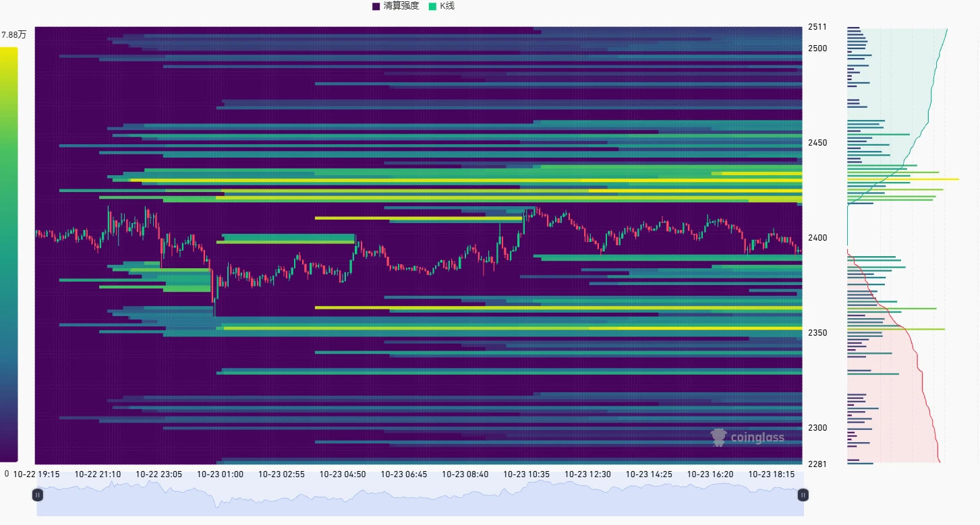
Task: Click the K线 legend label
Action: (x=447, y=6)
